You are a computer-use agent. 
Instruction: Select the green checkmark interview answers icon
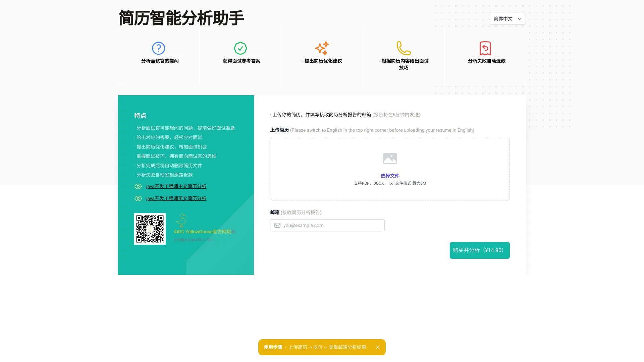tap(240, 48)
